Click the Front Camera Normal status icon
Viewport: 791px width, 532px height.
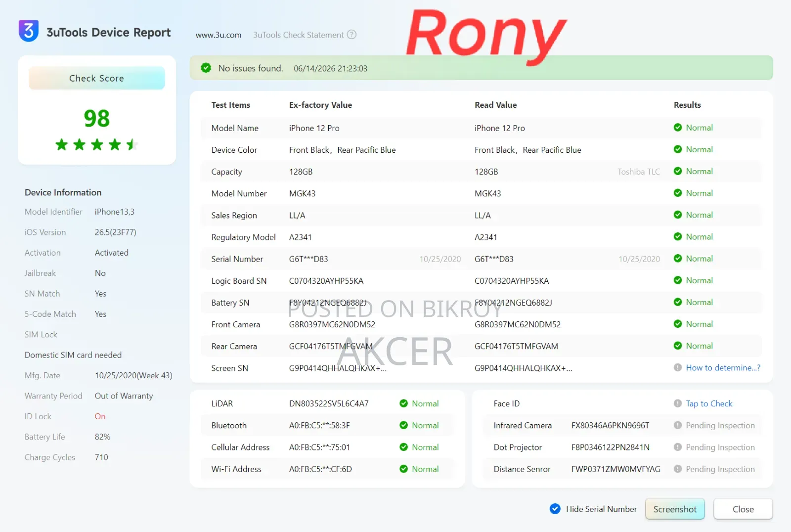tap(678, 324)
